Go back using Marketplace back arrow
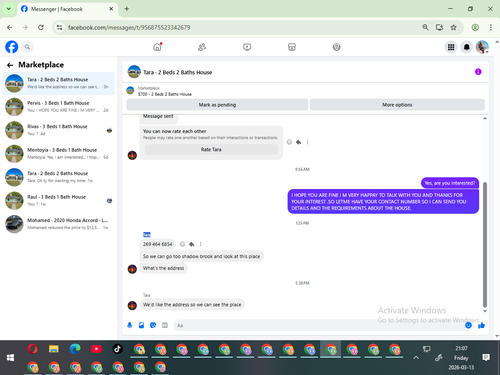The height and width of the screenshot is (375, 500). pyautogui.click(x=10, y=65)
